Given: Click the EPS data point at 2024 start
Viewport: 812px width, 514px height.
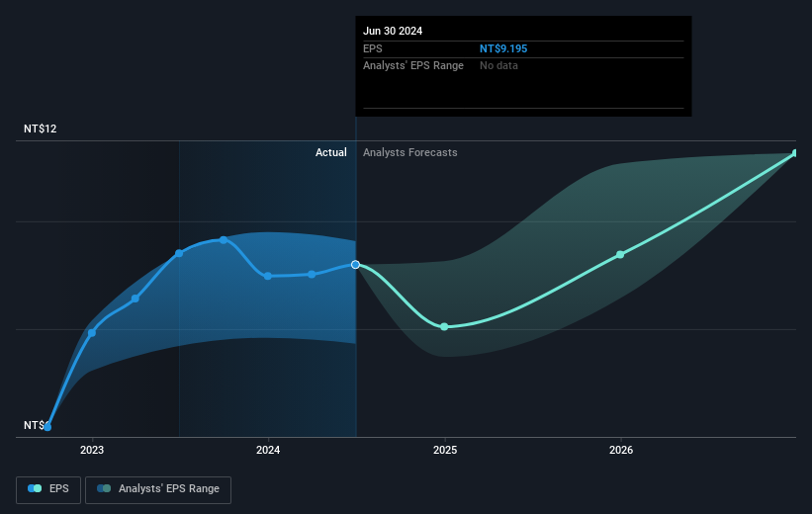Looking at the screenshot, I should pos(268,276).
